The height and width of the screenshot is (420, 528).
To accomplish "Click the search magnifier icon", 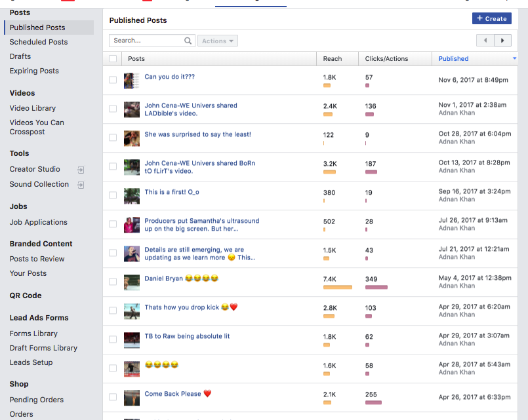I will coord(188,41).
